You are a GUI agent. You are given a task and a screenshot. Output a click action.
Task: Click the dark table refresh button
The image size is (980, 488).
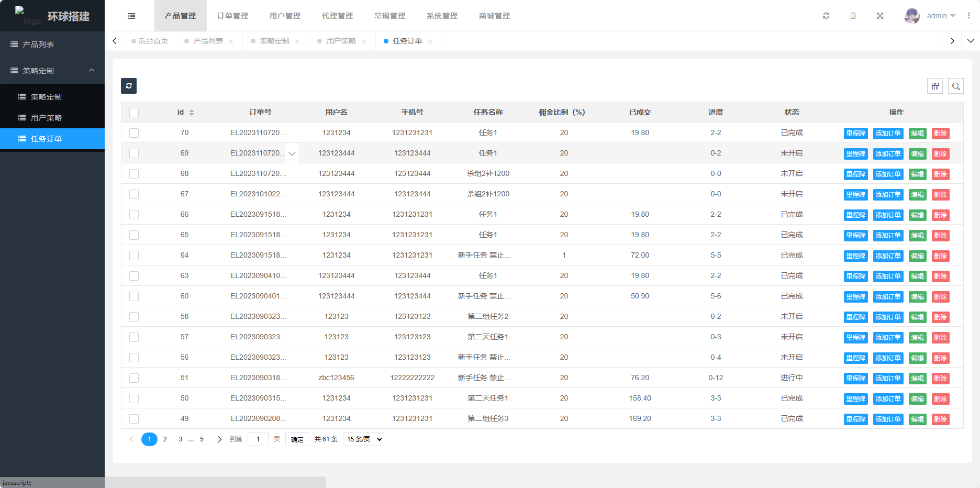coord(129,86)
